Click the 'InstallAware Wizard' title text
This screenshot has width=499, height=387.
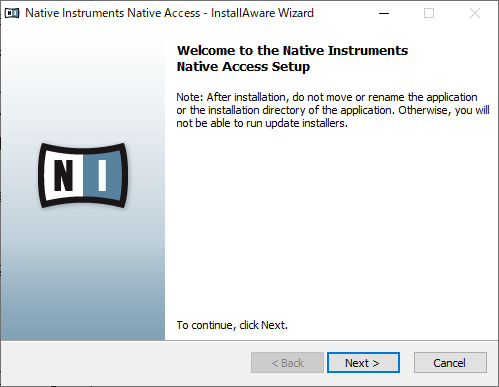(262, 13)
